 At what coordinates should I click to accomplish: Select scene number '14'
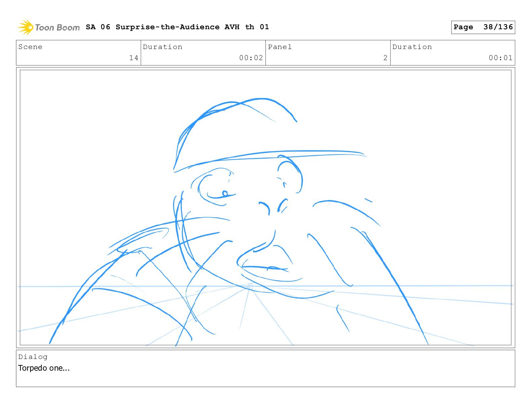(x=134, y=58)
